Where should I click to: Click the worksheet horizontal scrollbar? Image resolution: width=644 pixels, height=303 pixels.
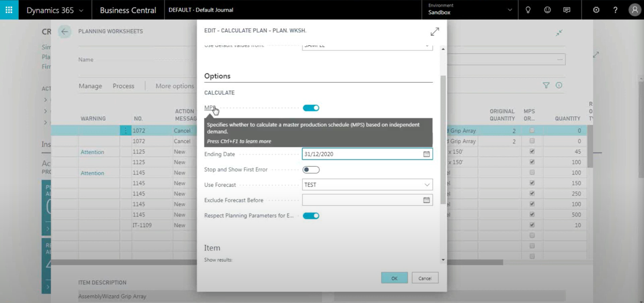point(277,262)
